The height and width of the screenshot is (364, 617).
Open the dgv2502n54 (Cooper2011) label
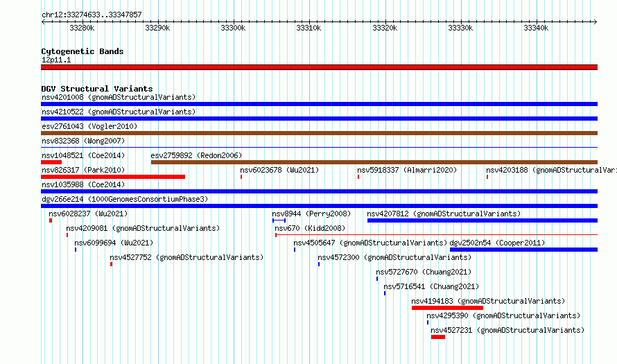pos(497,243)
